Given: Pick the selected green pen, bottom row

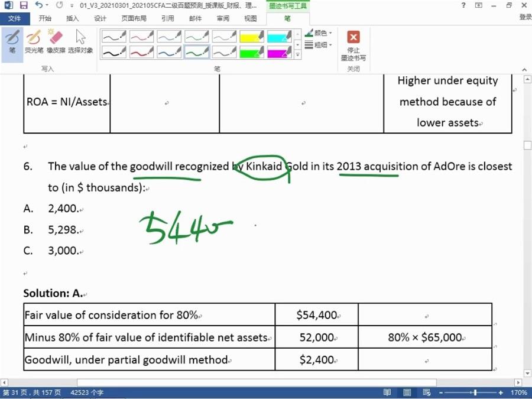Looking at the screenshot, I should coord(196,52).
